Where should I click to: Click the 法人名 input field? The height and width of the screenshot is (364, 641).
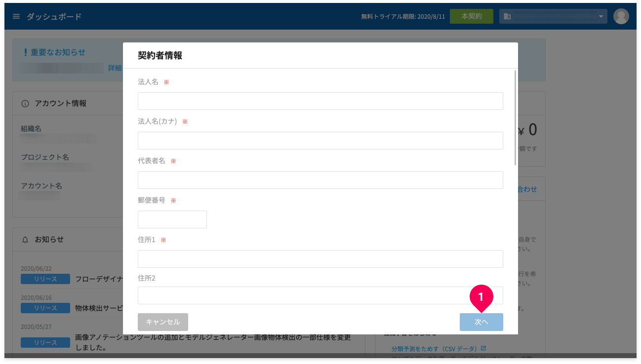click(x=320, y=101)
